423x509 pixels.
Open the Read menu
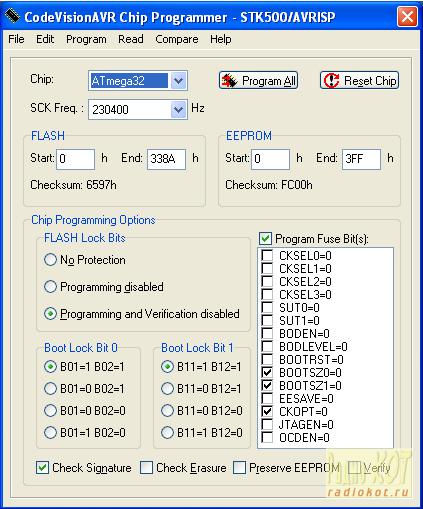pyautogui.click(x=131, y=39)
